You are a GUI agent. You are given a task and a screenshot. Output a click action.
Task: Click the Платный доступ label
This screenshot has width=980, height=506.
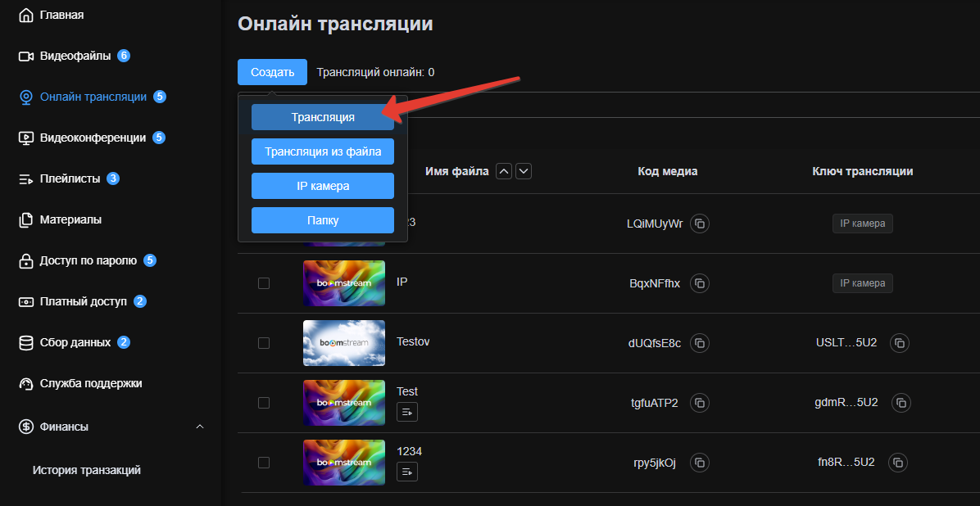tap(84, 302)
